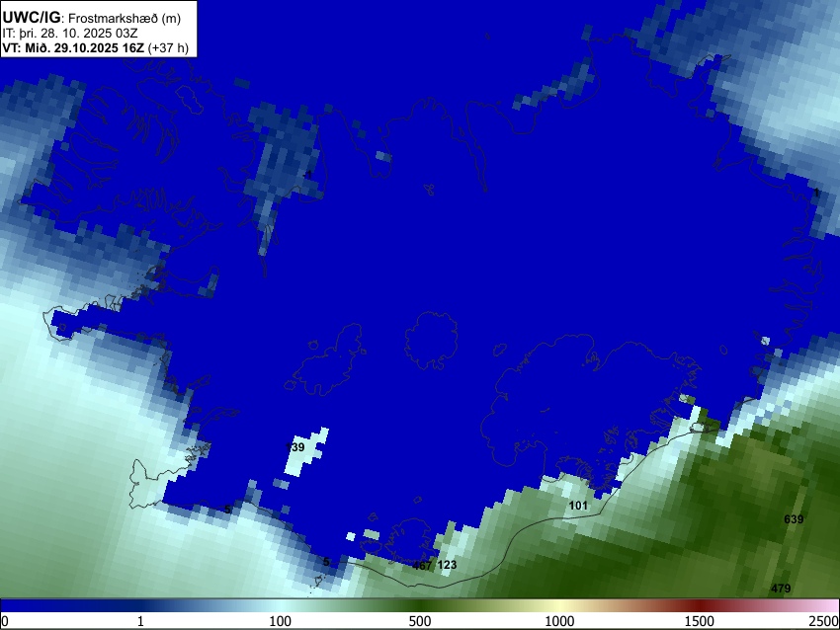Click the map value label '467'

[422, 565]
